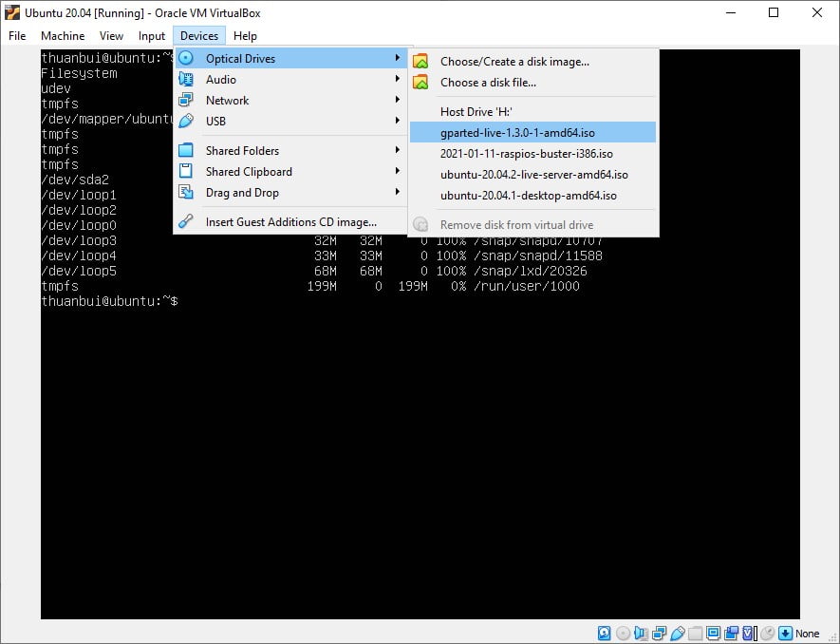Click the shared folders status bar icon
840x644 pixels.
tap(695, 633)
